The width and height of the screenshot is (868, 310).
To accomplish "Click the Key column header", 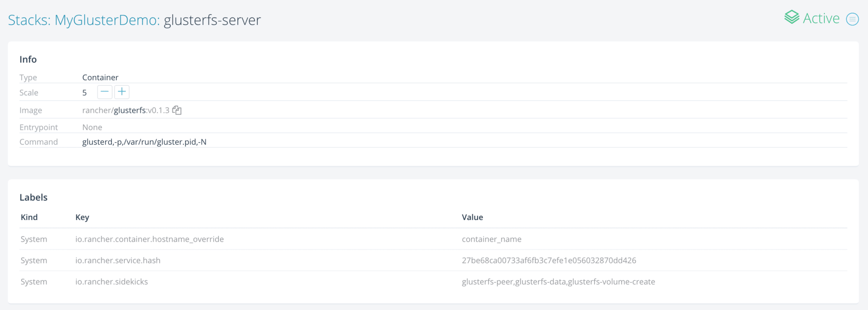I will pyautogui.click(x=82, y=217).
